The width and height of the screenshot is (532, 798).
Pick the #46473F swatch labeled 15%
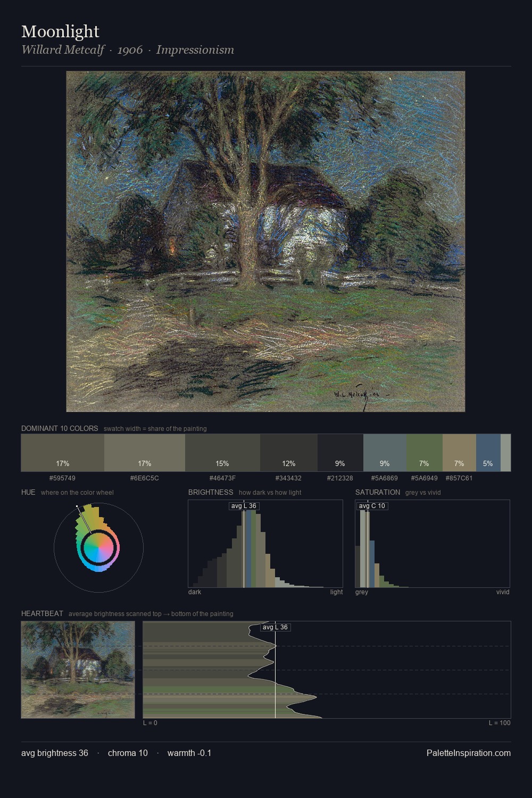222,453
